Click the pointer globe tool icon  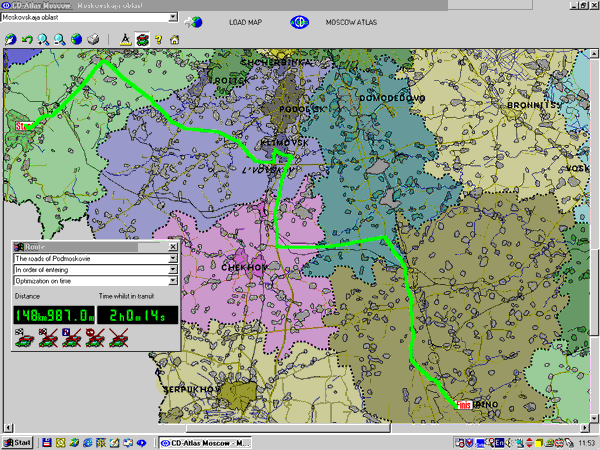(x=10, y=39)
